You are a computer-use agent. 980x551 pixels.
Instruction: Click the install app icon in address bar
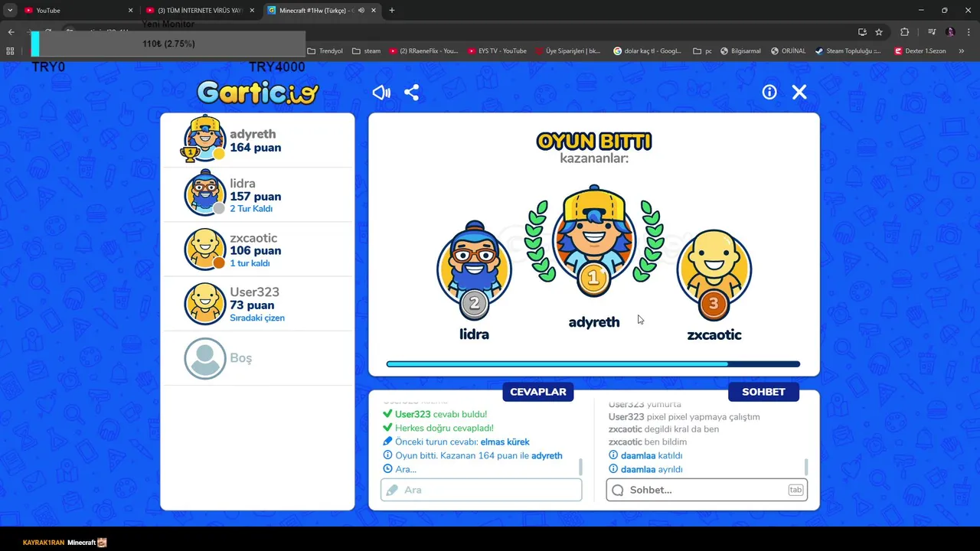point(862,32)
